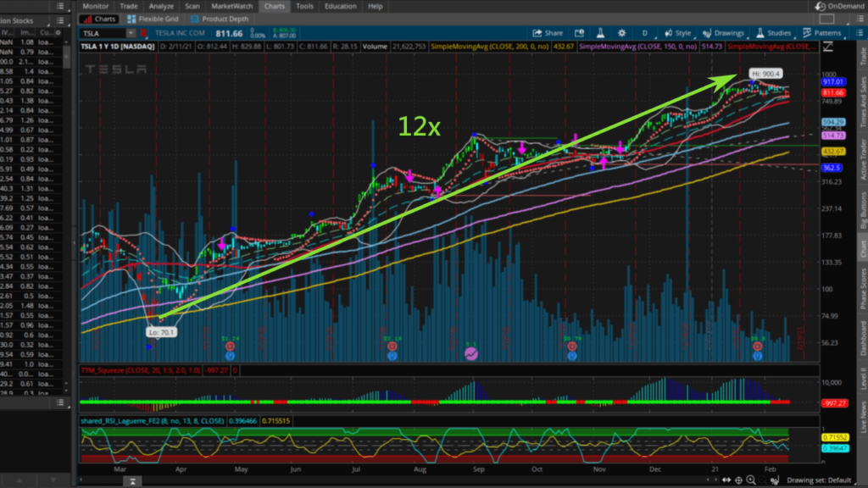Switch to the Analyze tab

161,6
